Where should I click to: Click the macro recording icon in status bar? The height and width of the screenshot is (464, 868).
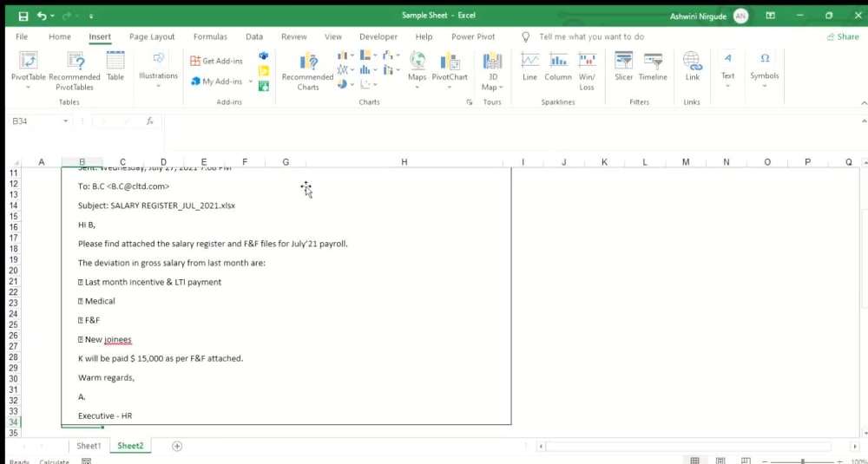(x=86, y=461)
